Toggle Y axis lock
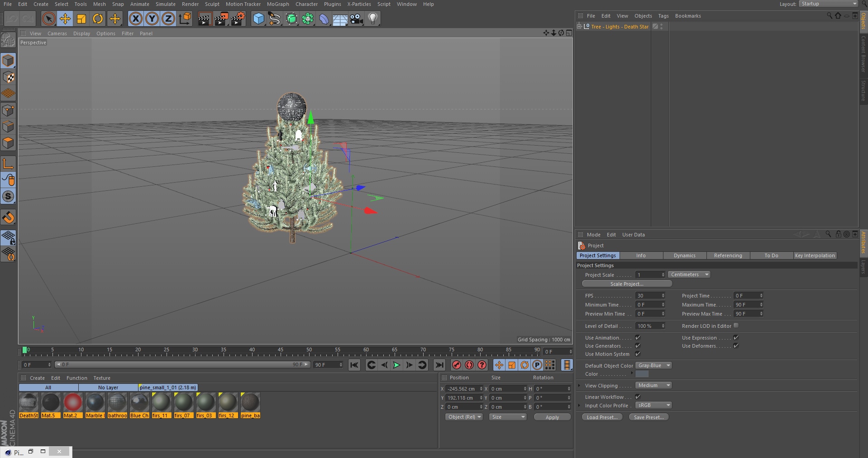The width and height of the screenshot is (868, 458). point(152,19)
